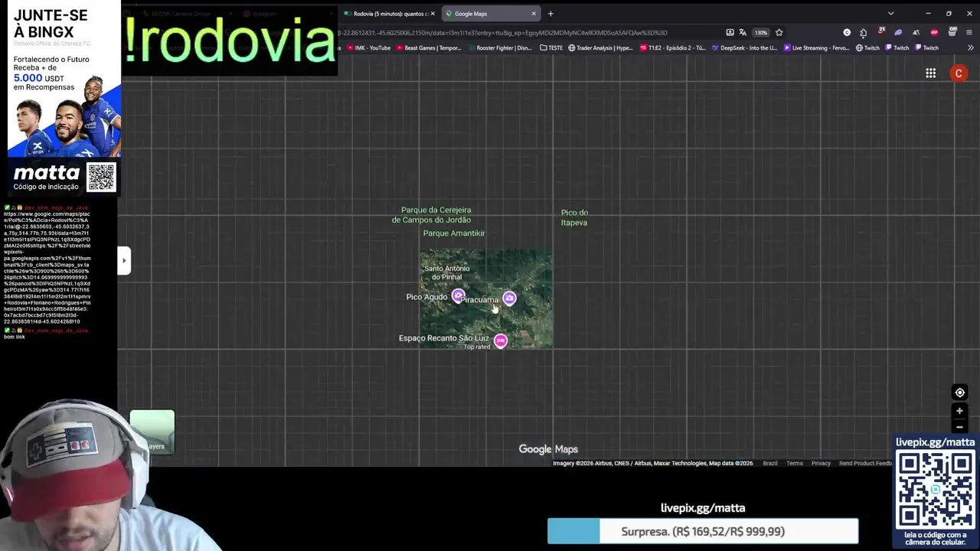Image resolution: width=980 pixels, height=551 pixels.
Task: Click the 'Top rated' label under São Luiz
Action: click(477, 347)
